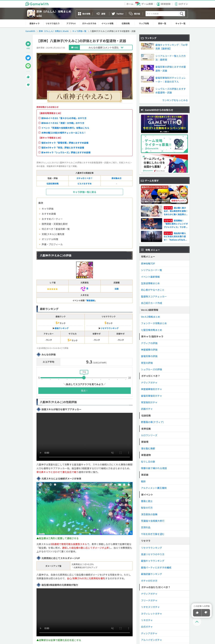Screen dimensions: 215x644
Task: Open more options menu on second video
Action: point(128,628)
